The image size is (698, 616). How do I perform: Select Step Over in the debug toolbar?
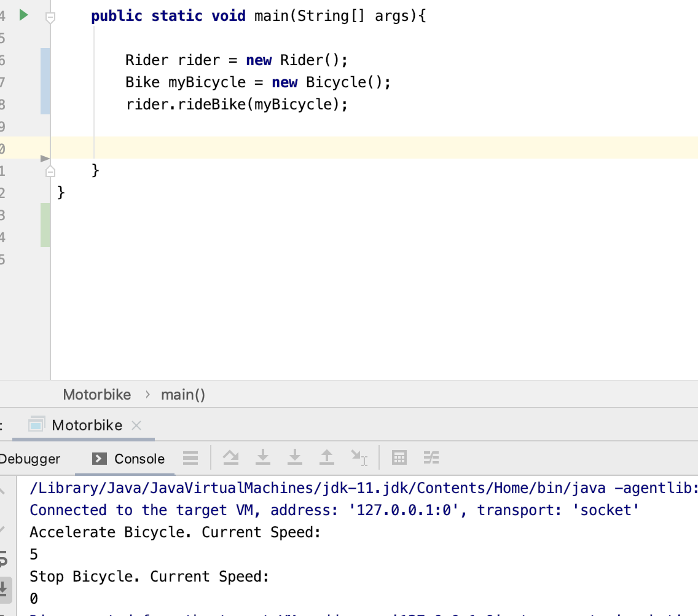coord(230,458)
